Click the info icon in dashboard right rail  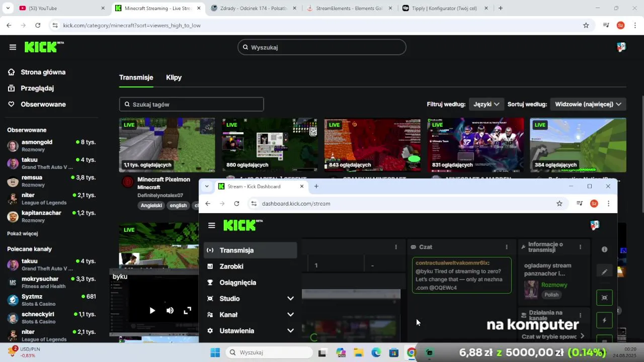click(x=604, y=249)
